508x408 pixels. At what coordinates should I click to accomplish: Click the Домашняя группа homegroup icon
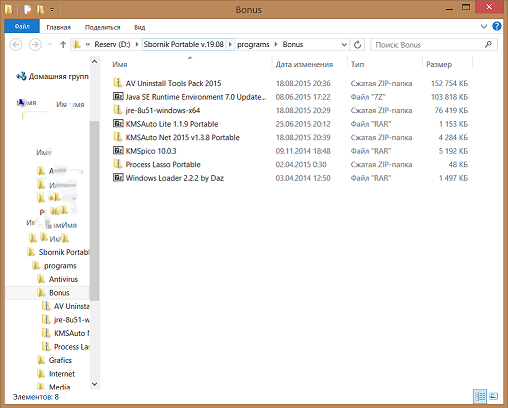[21, 76]
